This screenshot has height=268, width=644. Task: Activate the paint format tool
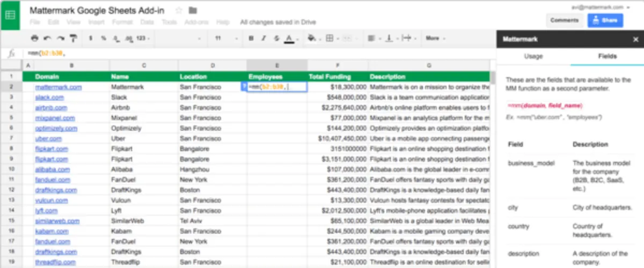tap(74, 38)
